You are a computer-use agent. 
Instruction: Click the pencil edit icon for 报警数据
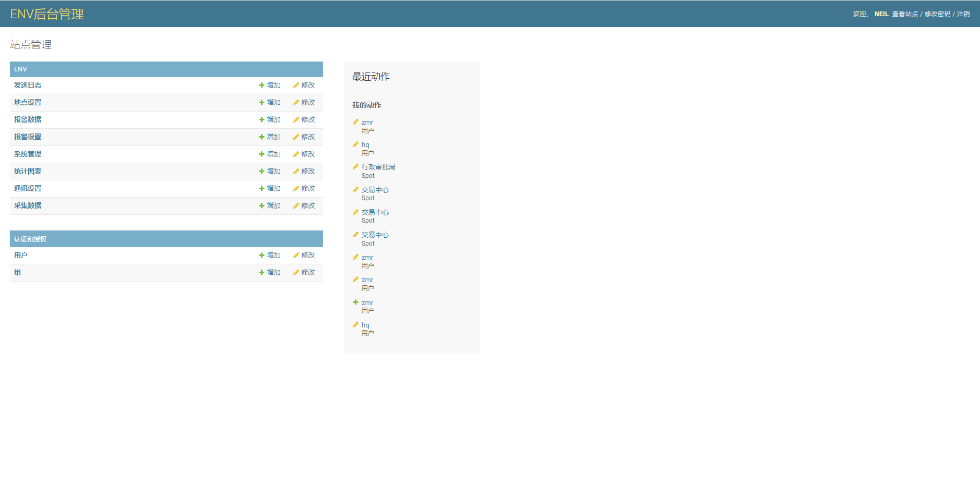296,120
